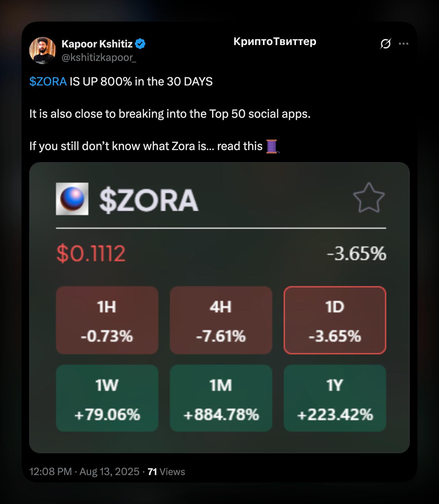The image size is (439, 504).
Task: Click the КриптоТвиттер header label
Action: tap(275, 42)
